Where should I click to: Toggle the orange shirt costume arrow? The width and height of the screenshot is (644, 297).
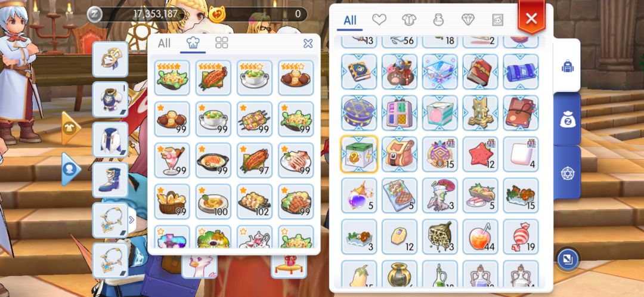[70, 128]
